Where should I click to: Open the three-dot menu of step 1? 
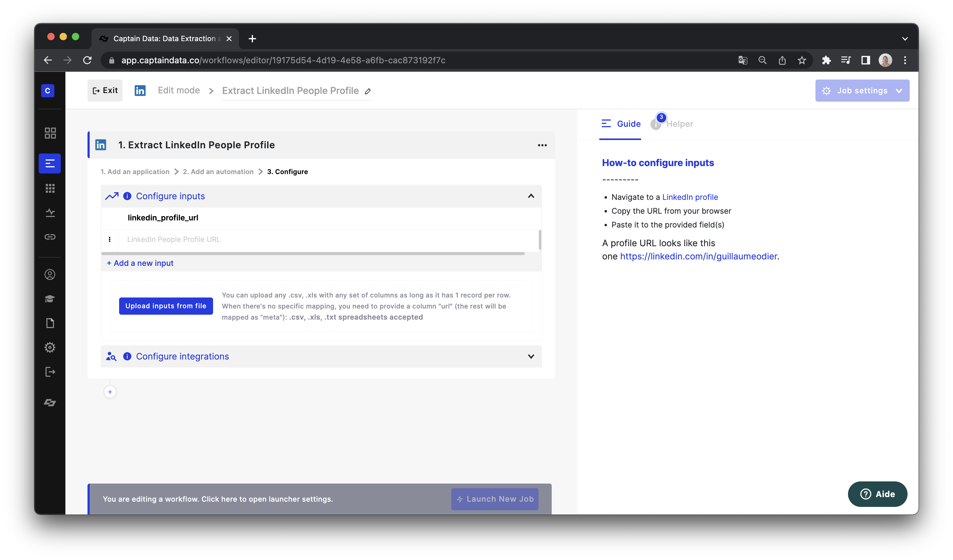[x=542, y=145]
